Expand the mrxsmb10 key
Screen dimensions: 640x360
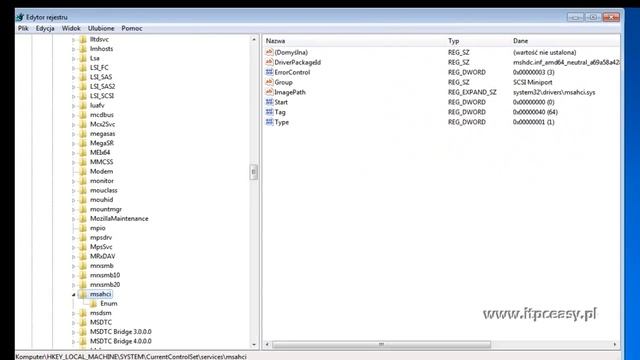coord(73,276)
